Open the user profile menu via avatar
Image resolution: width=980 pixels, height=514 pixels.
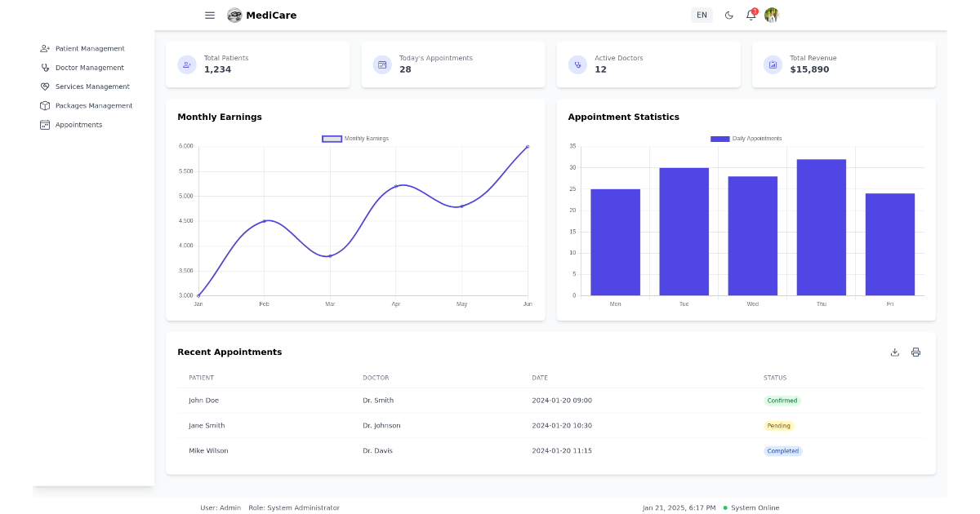771,15
